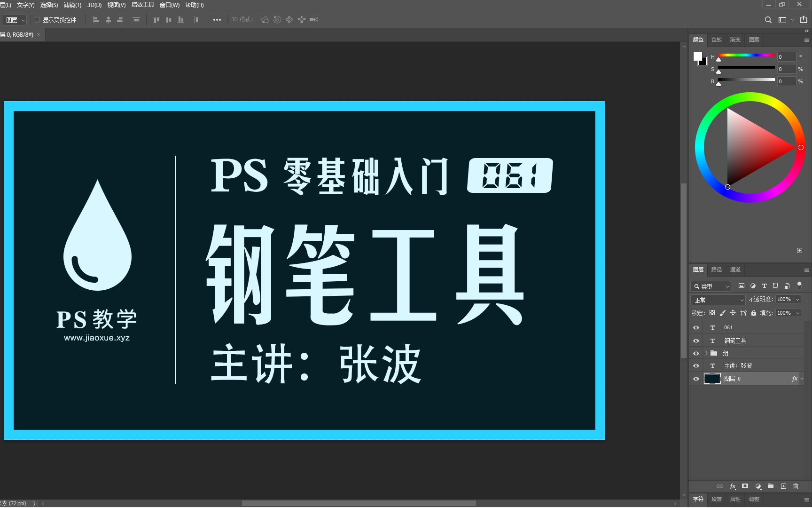The height and width of the screenshot is (508, 812).
Task: Click the align left edges icon
Action: [96, 20]
